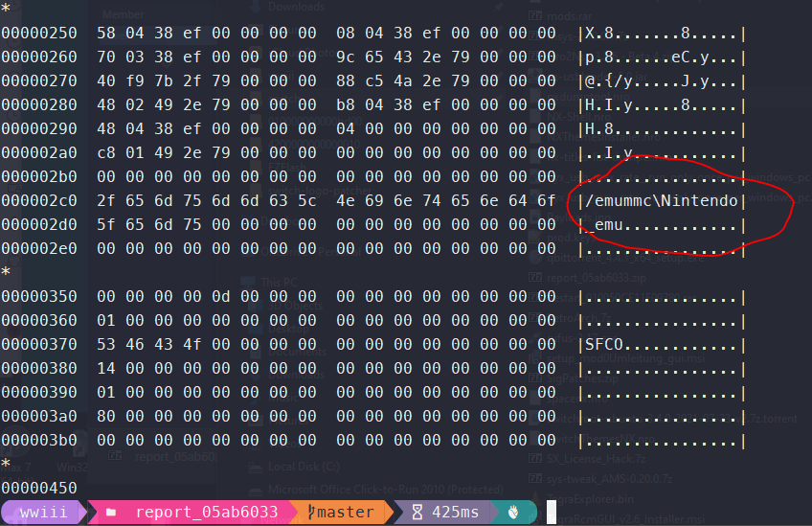Click the hourglass icon beside 425ms
The width and height of the screenshot is (812, 526).
click(x=417, y=512)
